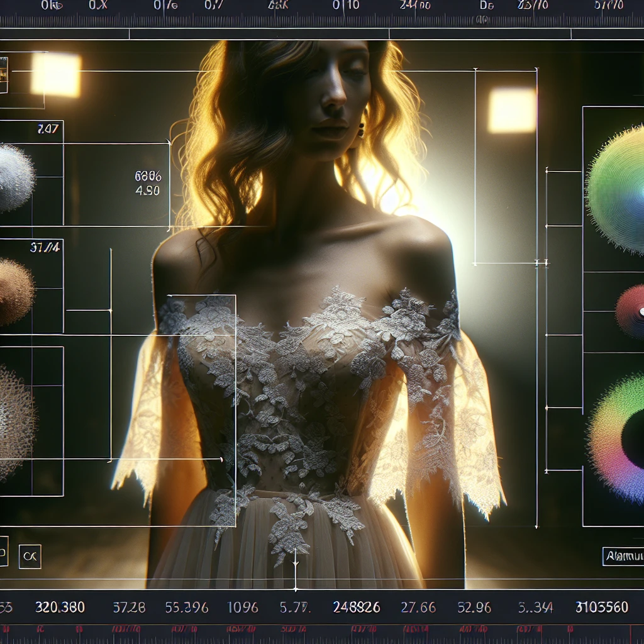Click the 55.396 value in the bottom bar

pos(186,608)
